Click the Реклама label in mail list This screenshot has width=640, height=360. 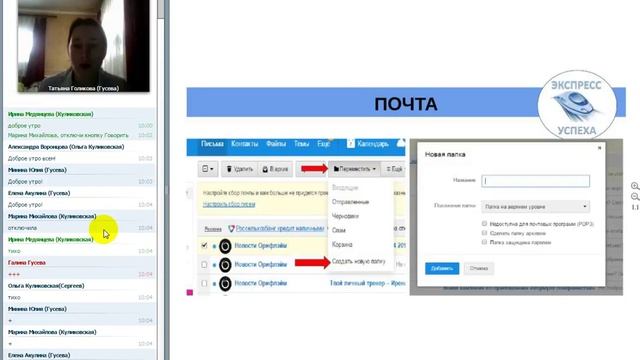[213, 229]
